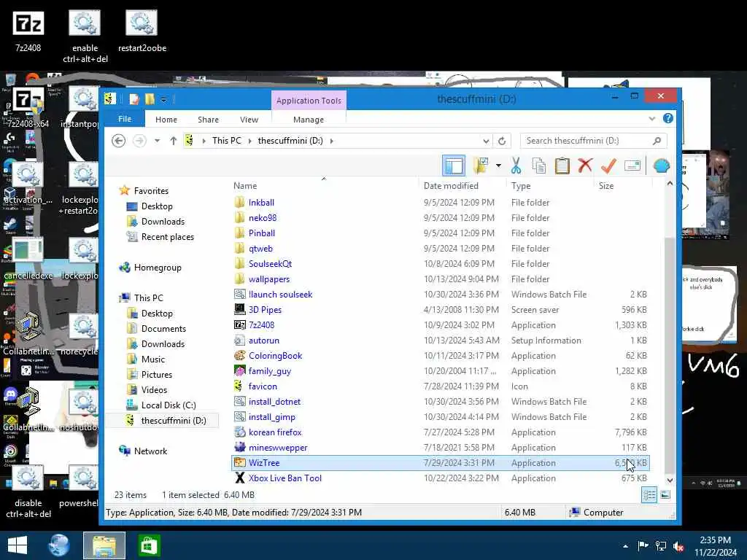Toggle the navigation pane layout button

point(454,166)
